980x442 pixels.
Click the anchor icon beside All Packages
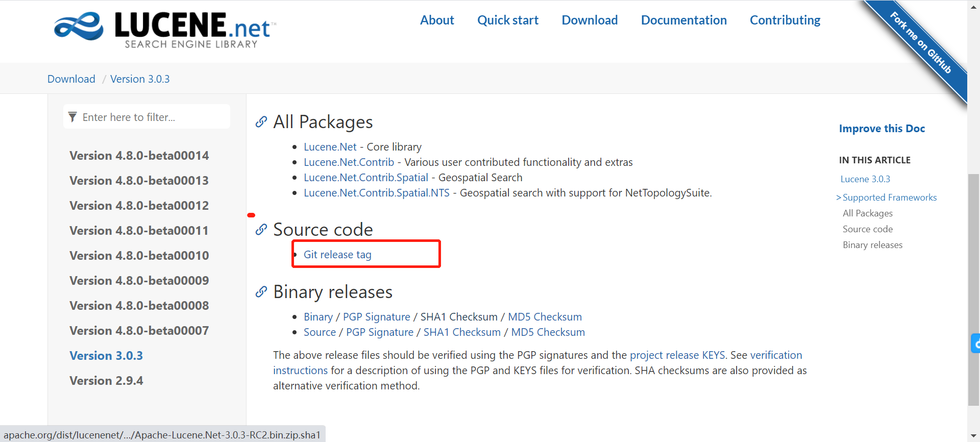261,122
